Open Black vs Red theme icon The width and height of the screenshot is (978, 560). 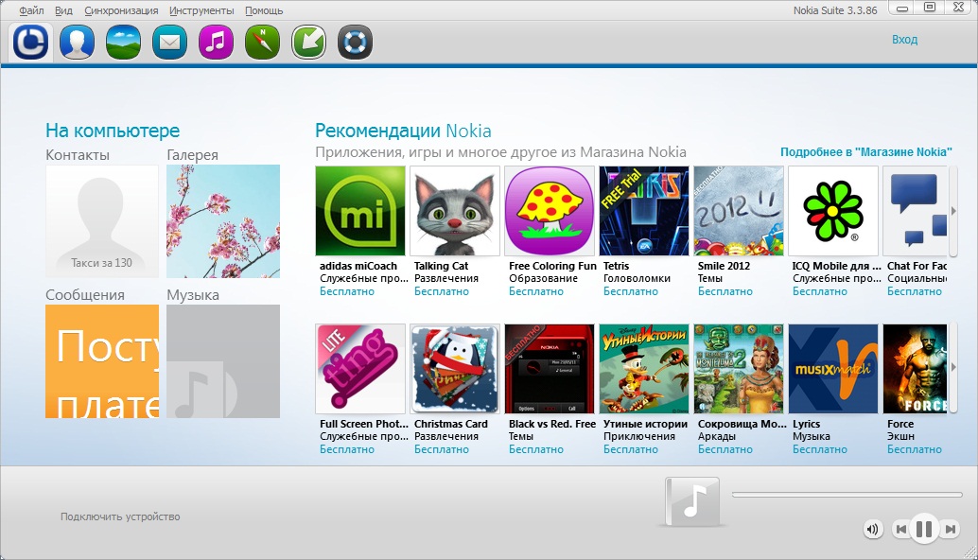(x=550, y=369)
